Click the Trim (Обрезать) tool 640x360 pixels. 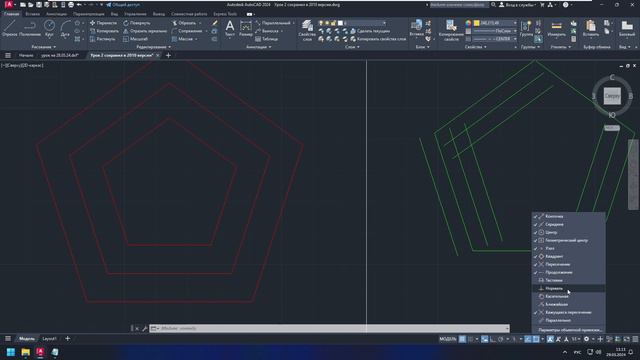(x=184, y=23)
